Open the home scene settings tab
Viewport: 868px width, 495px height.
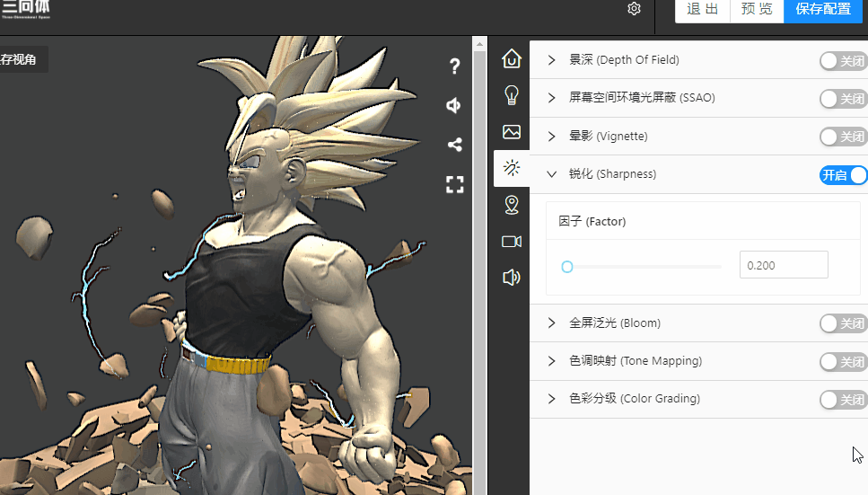512,58
